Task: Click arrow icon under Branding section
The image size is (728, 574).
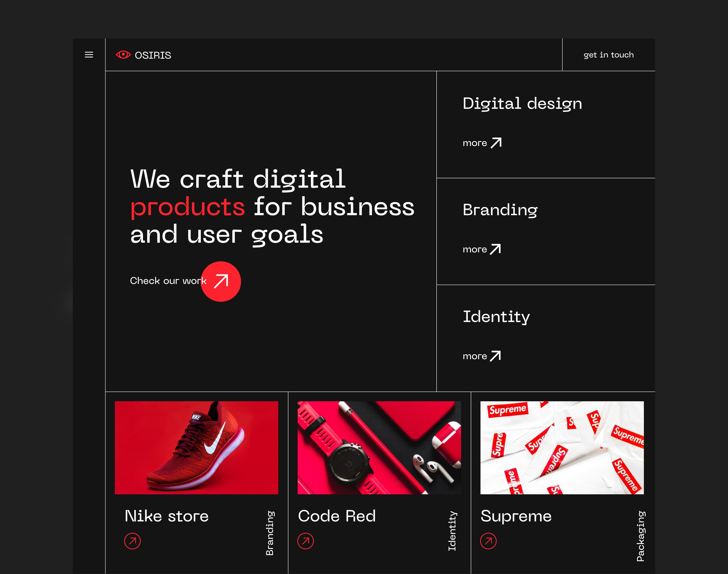Action: pos(495,249)
